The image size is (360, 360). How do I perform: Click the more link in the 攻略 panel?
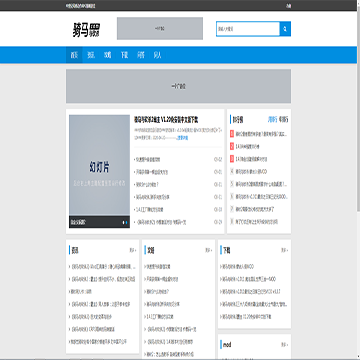(x=209, y=250)
